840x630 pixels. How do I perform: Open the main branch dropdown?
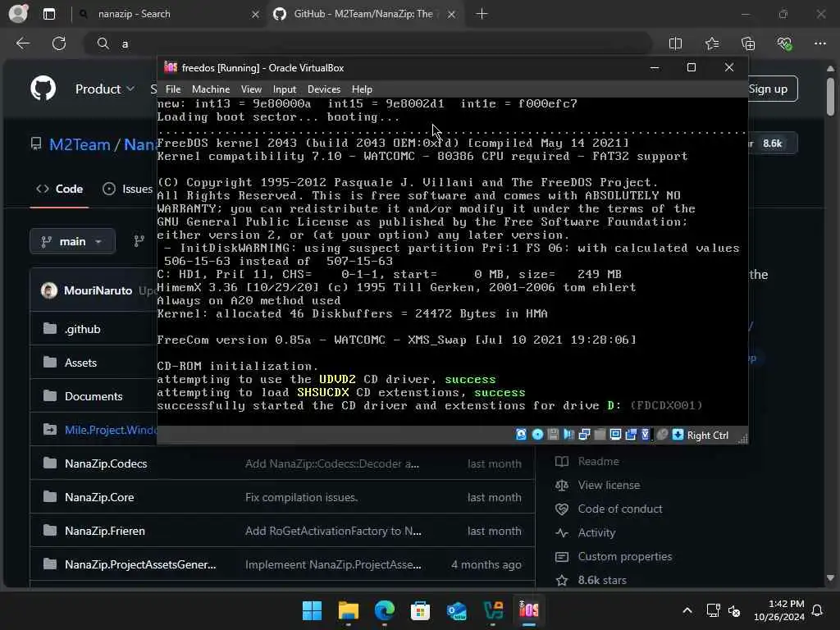click(72, 242)
